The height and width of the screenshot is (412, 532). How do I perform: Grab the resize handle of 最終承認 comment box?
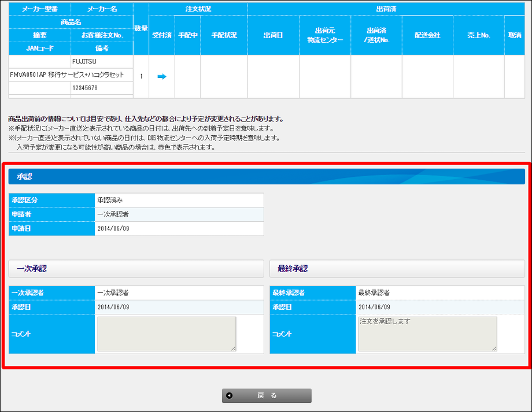click(494, 348)
